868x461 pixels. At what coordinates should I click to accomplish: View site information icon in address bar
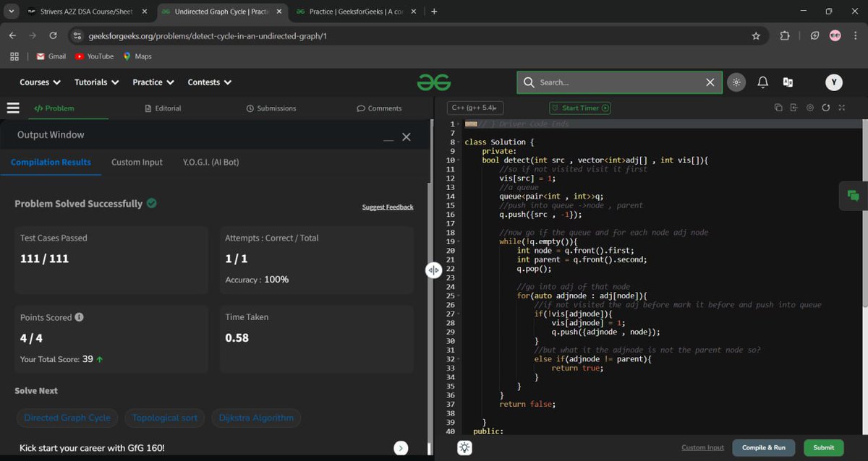click(78, 35)
